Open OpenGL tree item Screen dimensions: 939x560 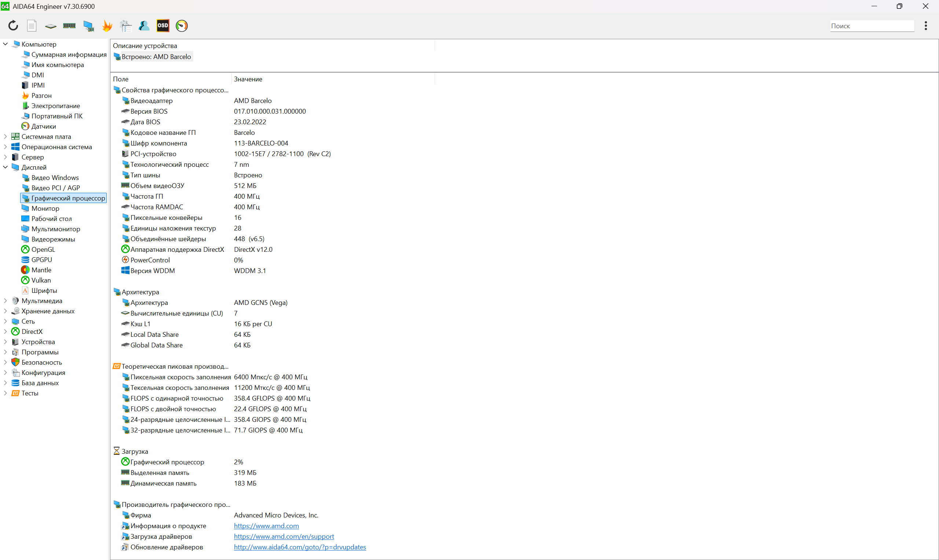coord(43,250)
